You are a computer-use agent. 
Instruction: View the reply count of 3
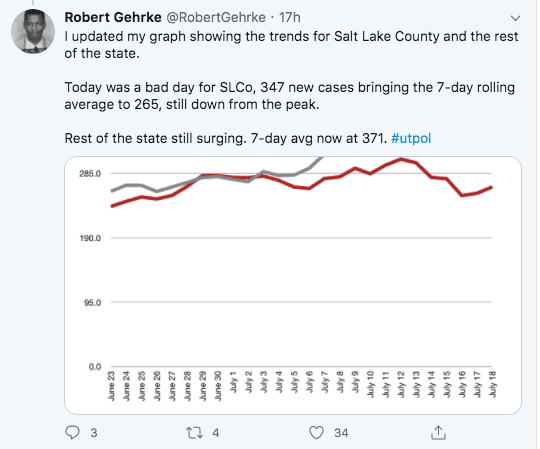click(94, 433)
